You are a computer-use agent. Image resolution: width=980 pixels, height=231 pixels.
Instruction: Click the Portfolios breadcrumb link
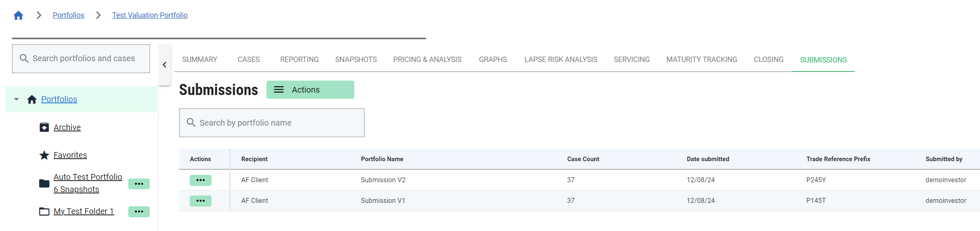[68, 15]
